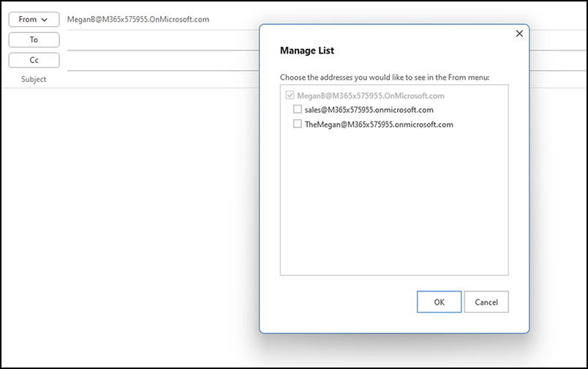Enable the sales@M365x575955 checkbox

pos(298,110)
